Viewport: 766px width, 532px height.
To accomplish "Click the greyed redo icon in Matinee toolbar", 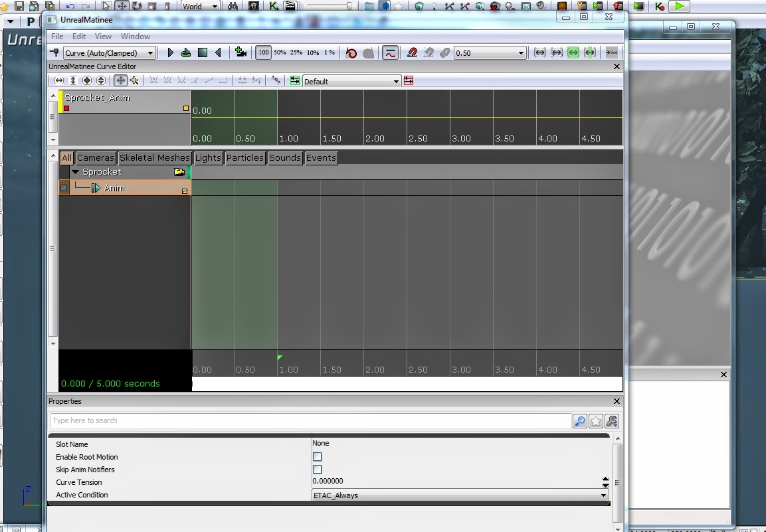I will pos(368,52).
